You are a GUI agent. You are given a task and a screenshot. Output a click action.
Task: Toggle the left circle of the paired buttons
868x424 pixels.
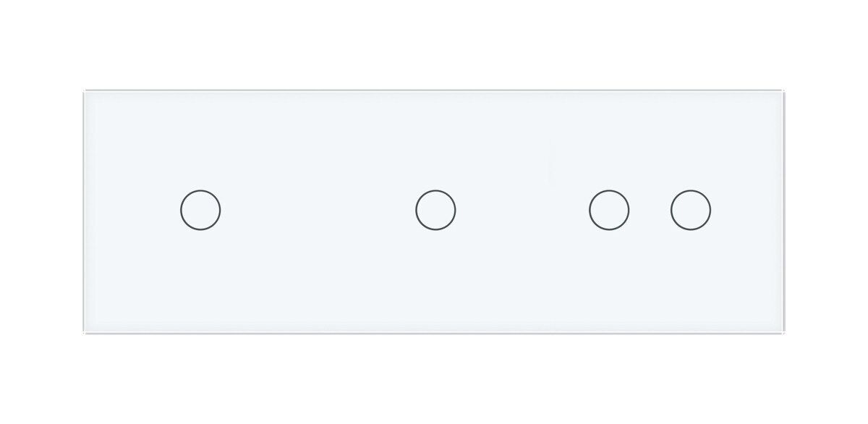tap(609, 211)
